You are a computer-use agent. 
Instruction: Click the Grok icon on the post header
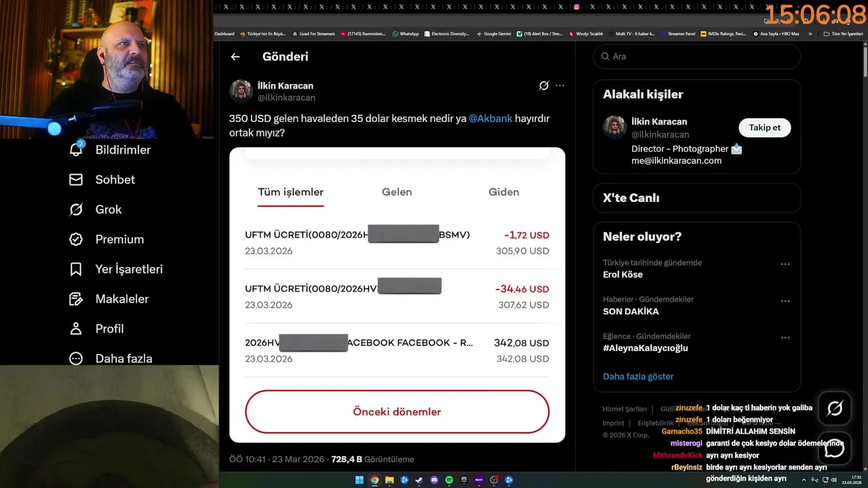pos(544,85)
